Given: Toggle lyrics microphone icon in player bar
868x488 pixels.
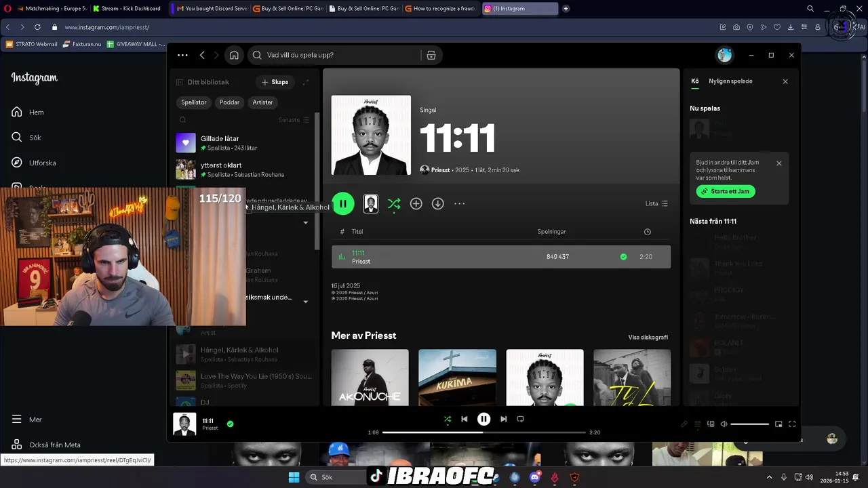Looking at the screenshot, I should click(684, 424).
